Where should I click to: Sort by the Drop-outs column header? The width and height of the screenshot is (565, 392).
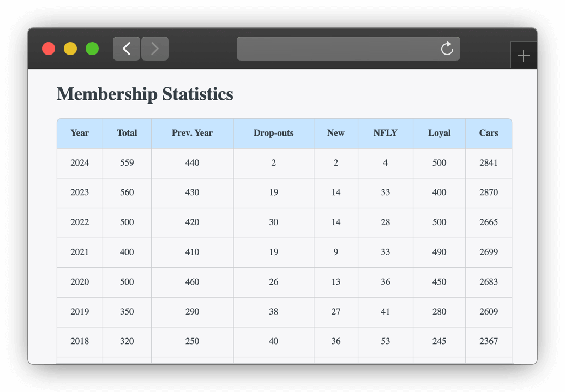273,133
